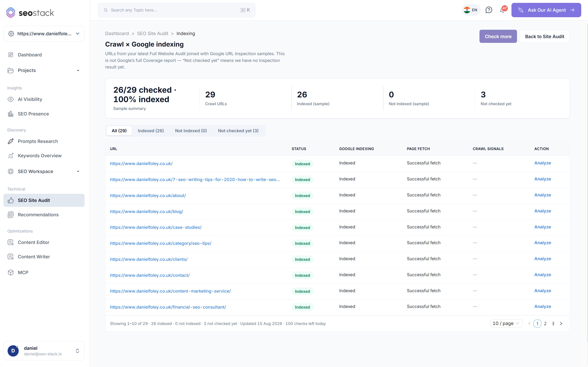Expand the SEO Workspace submenu

(78, 172)
